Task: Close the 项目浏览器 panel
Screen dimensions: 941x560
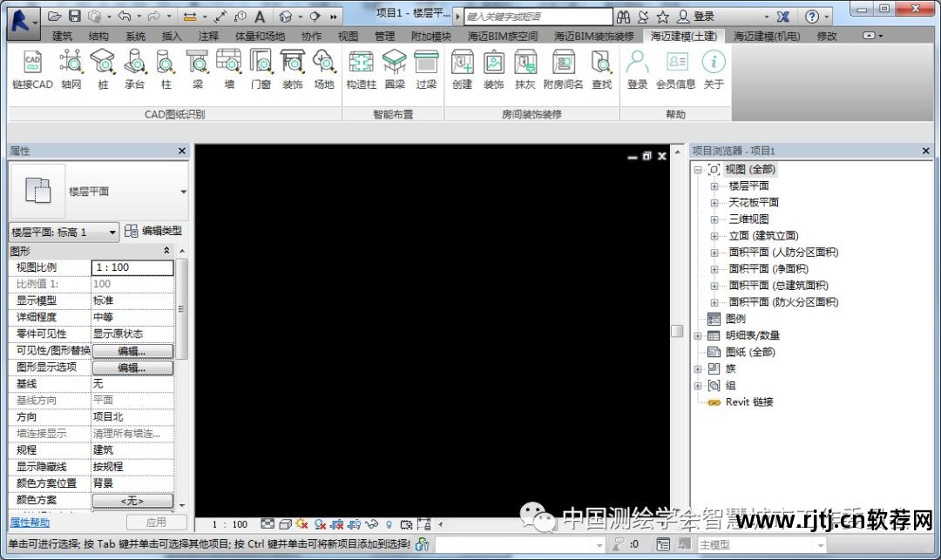Action: (x=926, y=151)
